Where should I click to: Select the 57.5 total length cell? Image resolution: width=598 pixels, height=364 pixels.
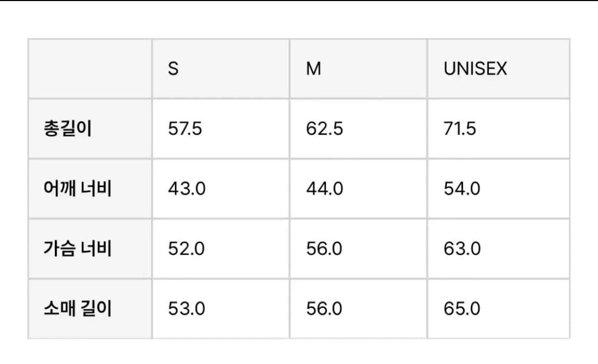click(x=221, y=129)
